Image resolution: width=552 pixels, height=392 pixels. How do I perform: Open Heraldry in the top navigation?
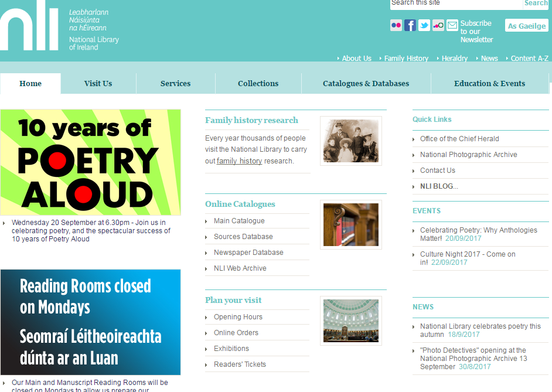tap(455, 59)
